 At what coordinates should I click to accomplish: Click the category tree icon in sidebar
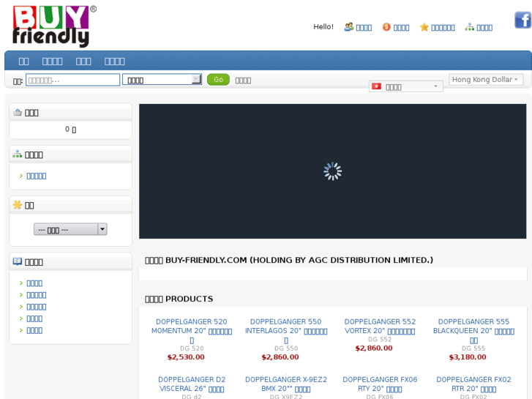pos(18,154)
